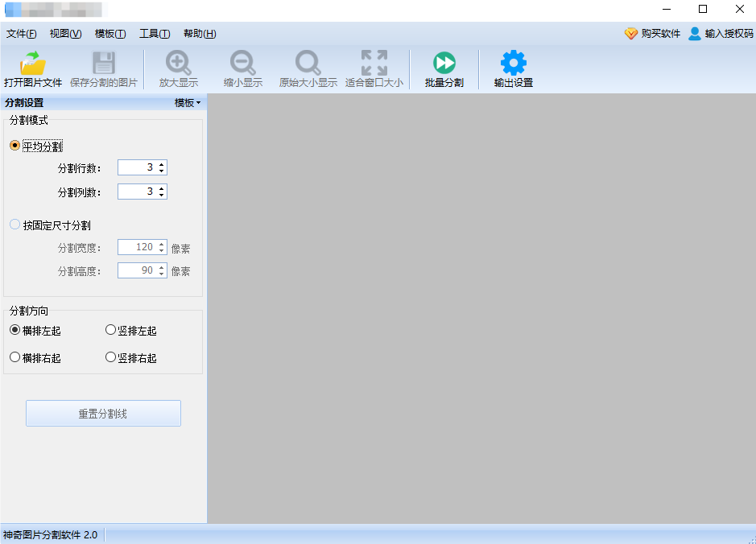Image resolution: width=756 pixels, height=544 pixels.
Task: Click the 神奇图片分割软件 2.0 status text
Action: tap(50, 535)
